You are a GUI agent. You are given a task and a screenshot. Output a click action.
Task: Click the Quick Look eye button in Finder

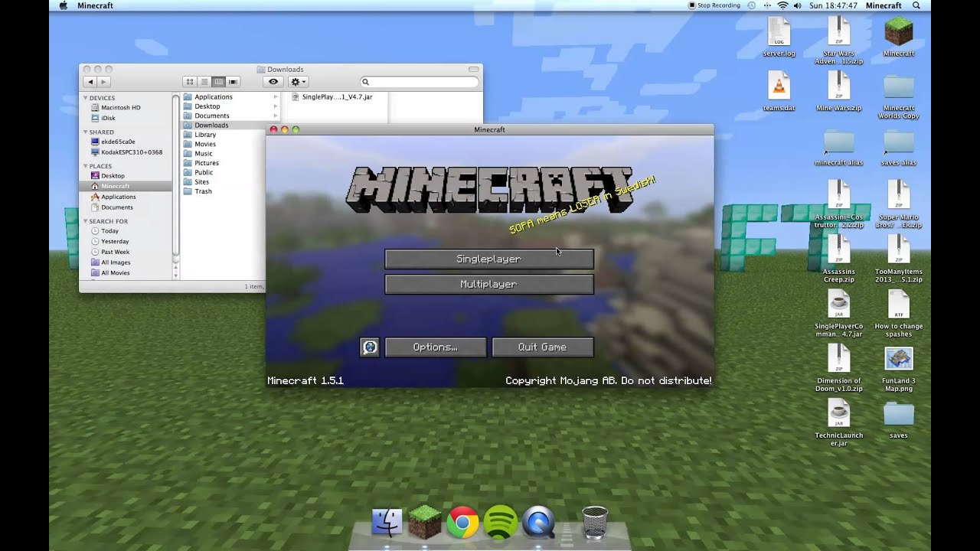click(273, 82)
